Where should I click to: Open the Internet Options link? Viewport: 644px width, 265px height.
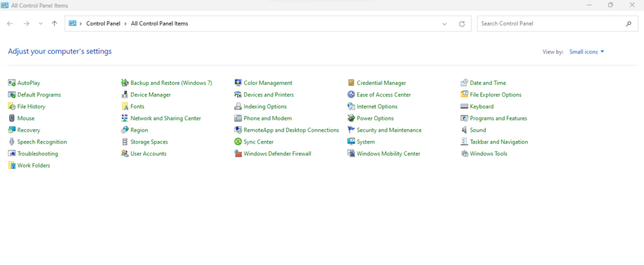[x=377, y=106]
